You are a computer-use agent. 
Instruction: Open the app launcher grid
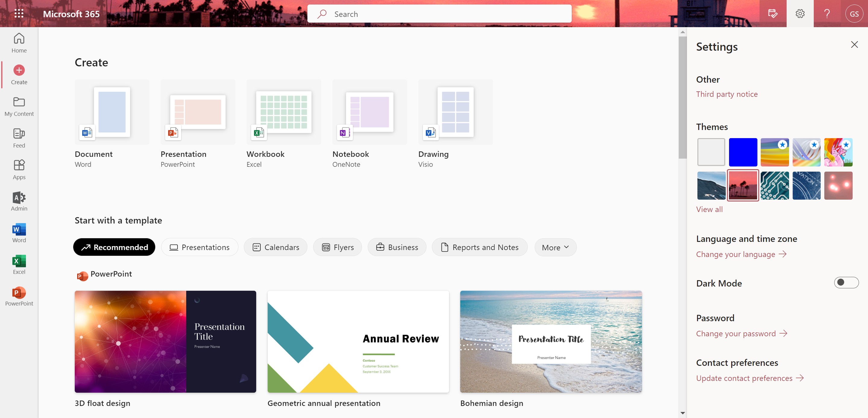[x=19, y=14]
